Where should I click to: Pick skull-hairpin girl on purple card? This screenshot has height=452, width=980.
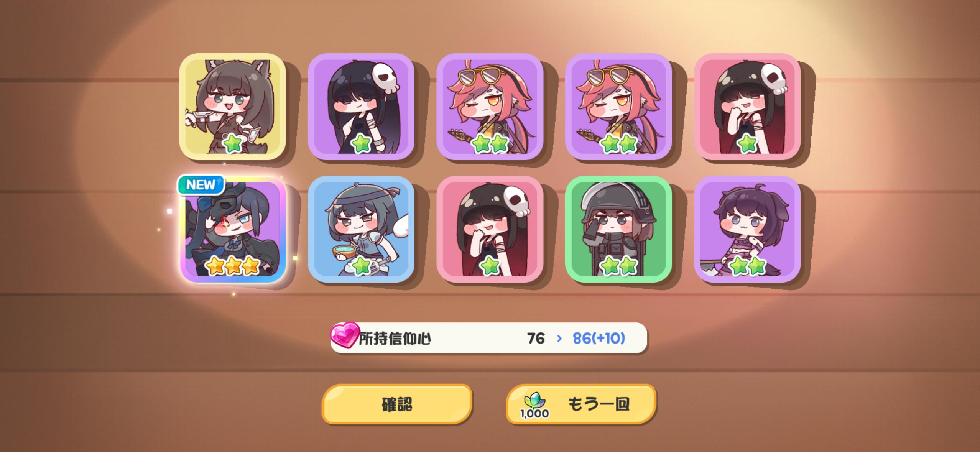point(361,107)
